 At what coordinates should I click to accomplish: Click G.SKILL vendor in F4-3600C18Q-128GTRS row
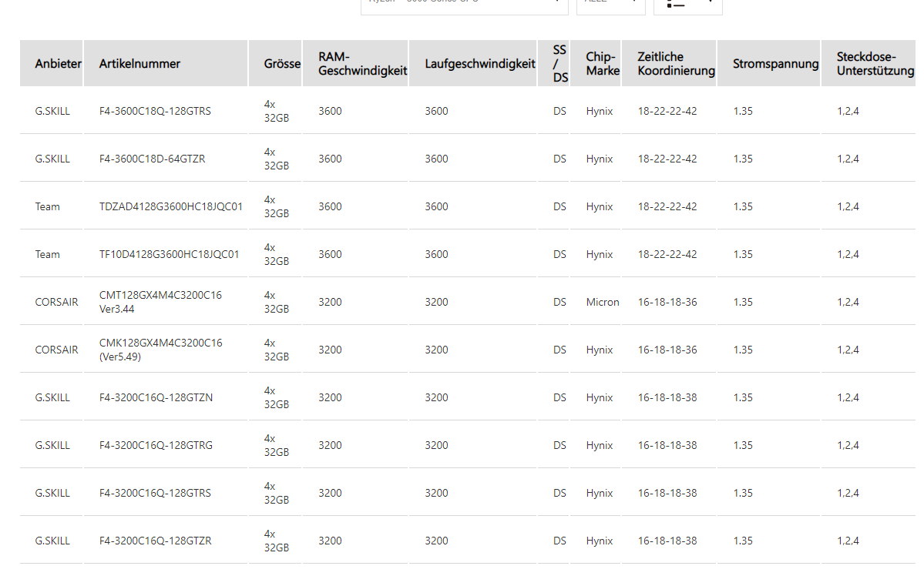(52, 112)
